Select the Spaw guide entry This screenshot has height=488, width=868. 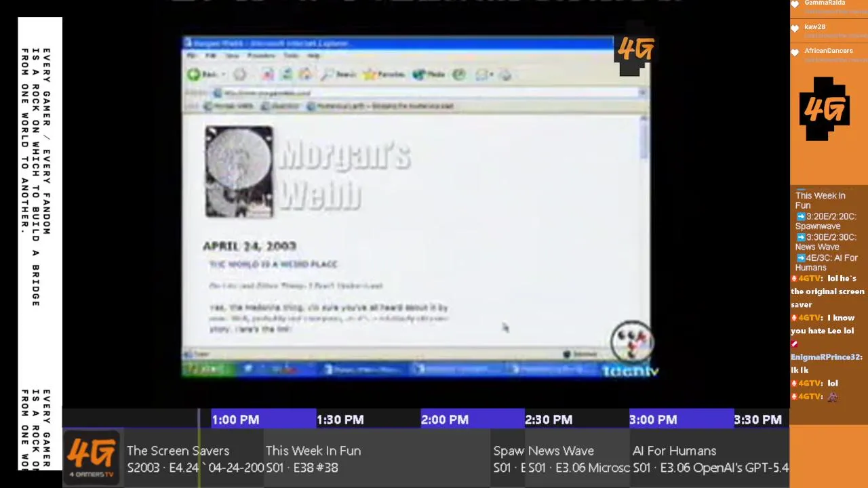pos(509,459)
